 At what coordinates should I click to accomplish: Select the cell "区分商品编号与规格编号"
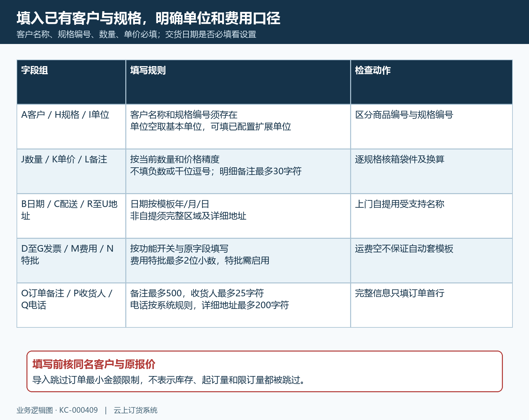coord(431,127)
